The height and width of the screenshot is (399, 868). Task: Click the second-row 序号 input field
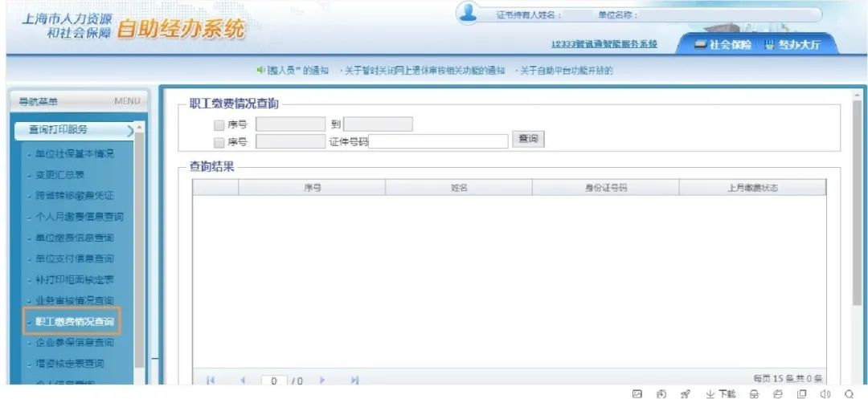tap(291, 142)
